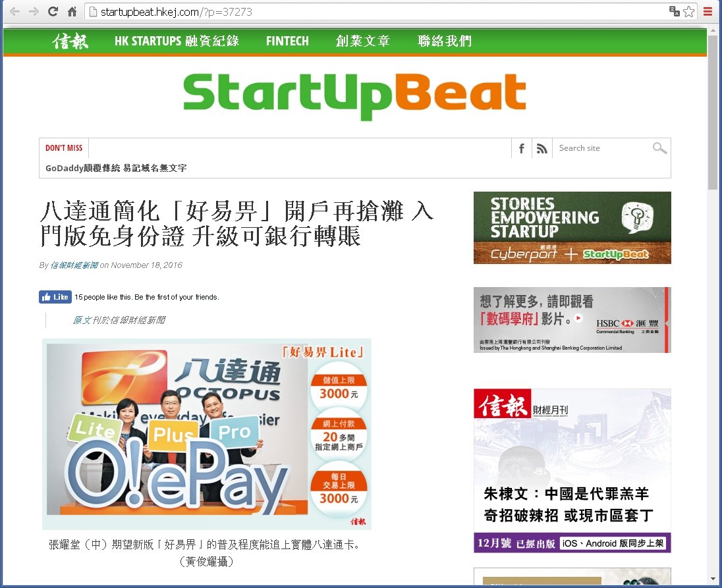This screenshot has height=588, width=722.
Task: Select 創業文章 in navigation bar
Action: 363,41
